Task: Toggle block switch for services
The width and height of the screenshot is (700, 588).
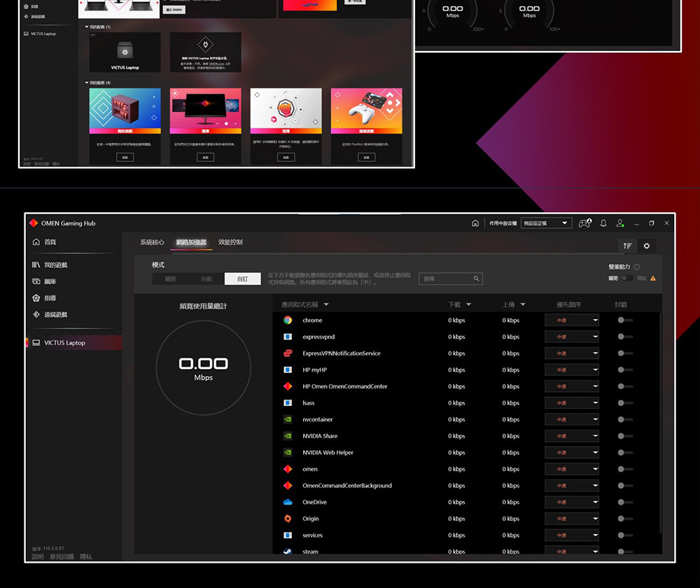Action: point(625,535)
